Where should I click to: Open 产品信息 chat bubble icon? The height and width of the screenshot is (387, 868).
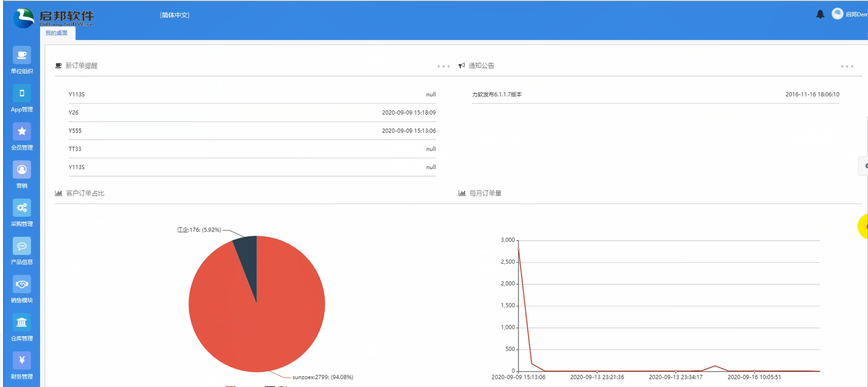[x=22, y=246]
